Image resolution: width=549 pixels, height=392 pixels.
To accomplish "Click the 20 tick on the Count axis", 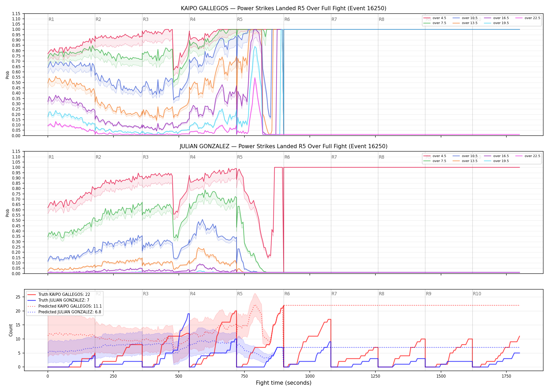I will 18,311.
